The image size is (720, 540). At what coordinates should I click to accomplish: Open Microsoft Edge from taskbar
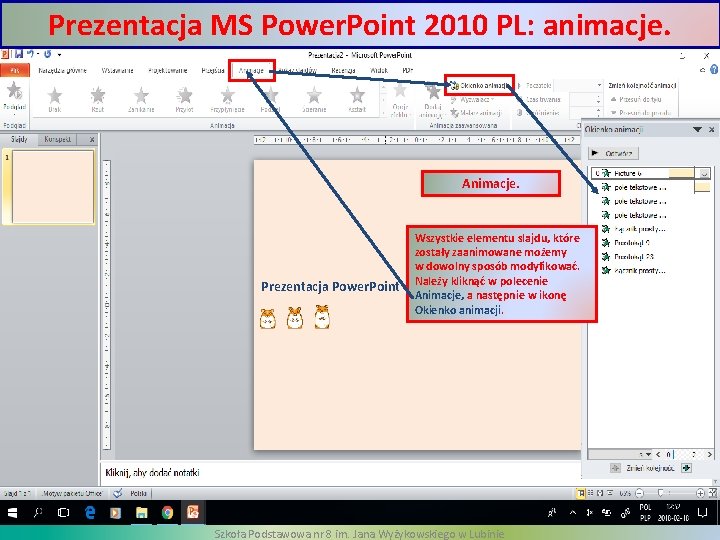(x=90, y=512)
